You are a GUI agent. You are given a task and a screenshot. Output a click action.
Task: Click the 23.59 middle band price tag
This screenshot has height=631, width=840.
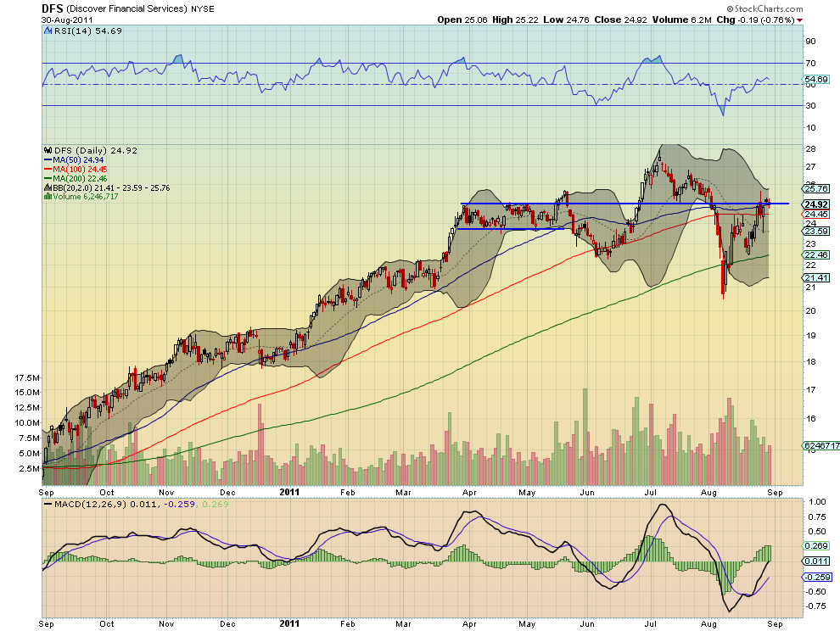tap(816, 232)
